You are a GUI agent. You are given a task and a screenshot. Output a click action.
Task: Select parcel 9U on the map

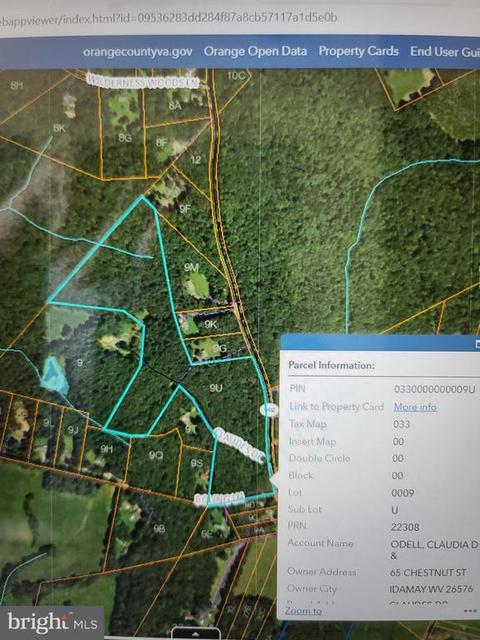[216, 388]
